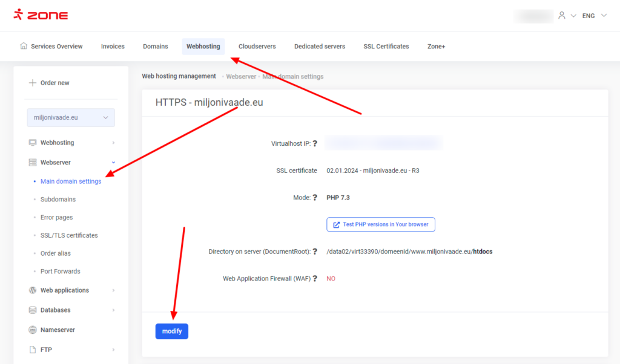Click the Webhosting monitor icon in sidebar
Image resolution: width=620 pixels, height=364 pixels.
pos(33,143)
